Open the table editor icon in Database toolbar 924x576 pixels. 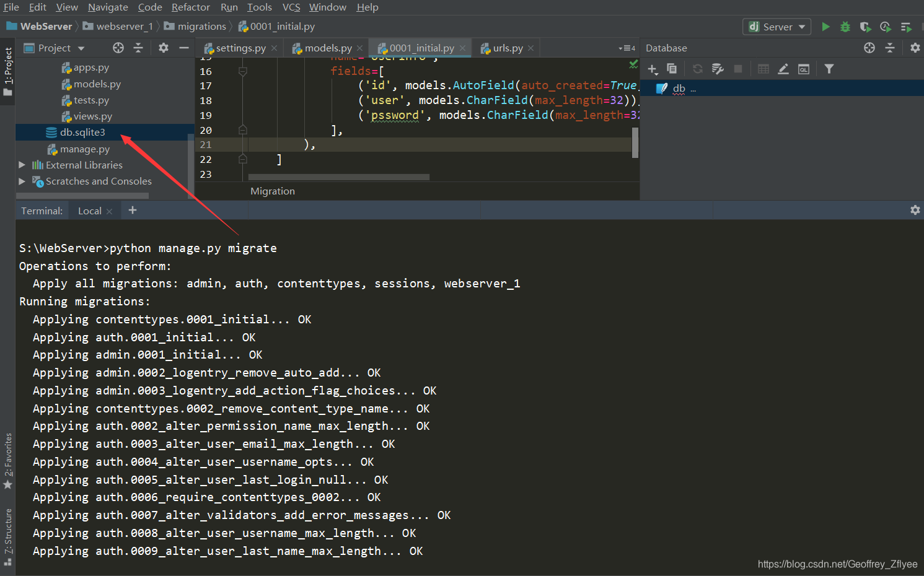pyautogui.click(x=763, y=69)
